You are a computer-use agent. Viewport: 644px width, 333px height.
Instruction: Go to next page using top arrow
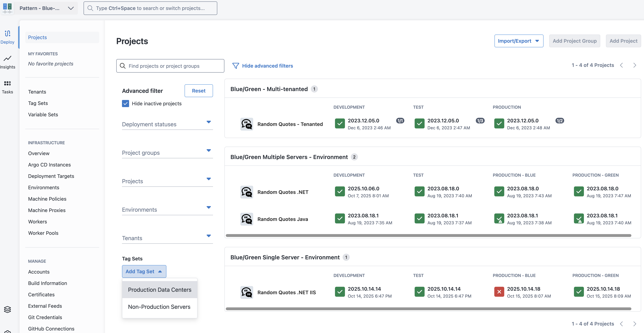pyautogui.click(x=635, y=65)
